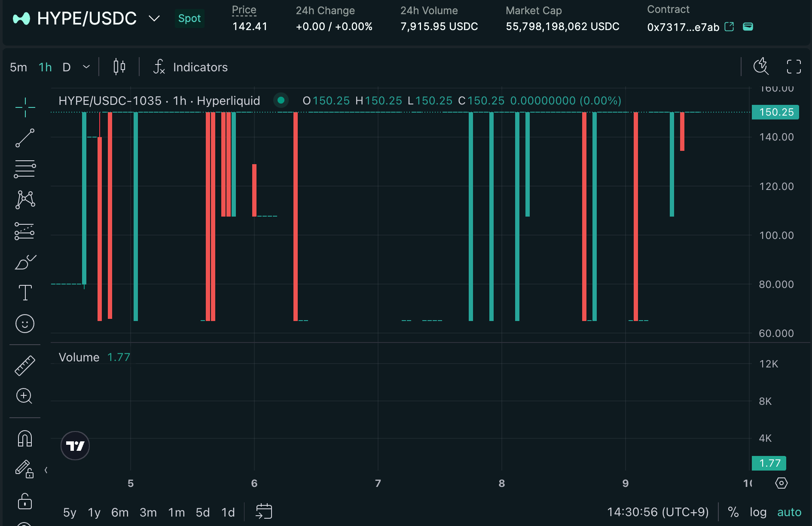Toggle logarithmic price scale
The height and width of the screenshot is (526, 812).
(x=758, y=512)
